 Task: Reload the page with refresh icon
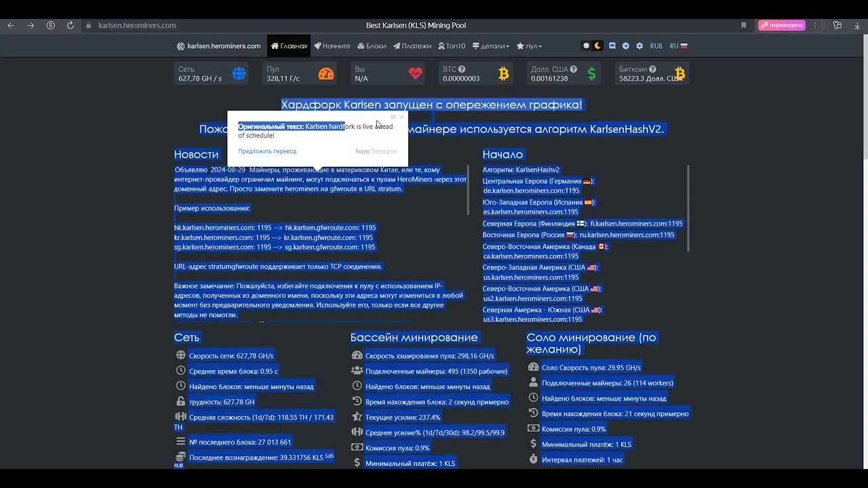click(x=71, y=26)
